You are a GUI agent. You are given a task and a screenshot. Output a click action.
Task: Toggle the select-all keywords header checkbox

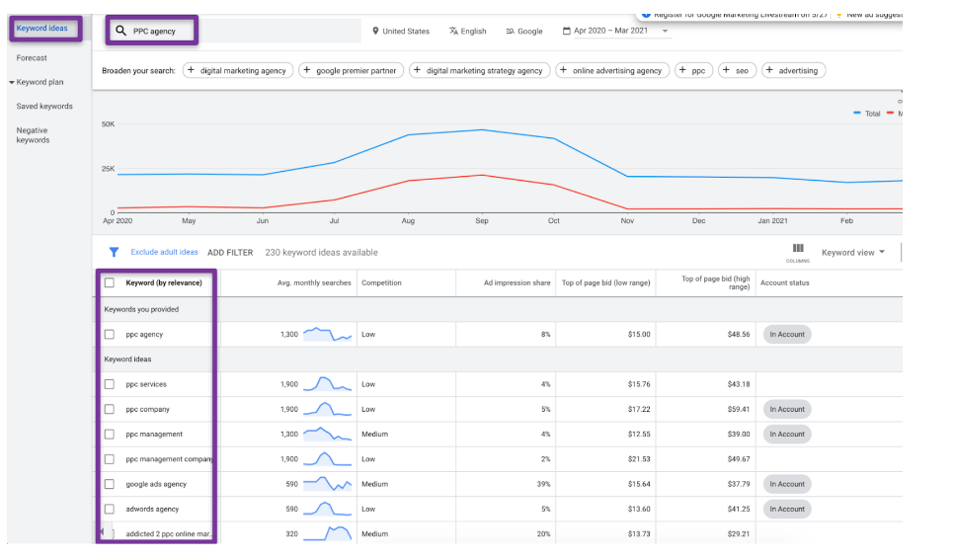click(x=110, y=282)
